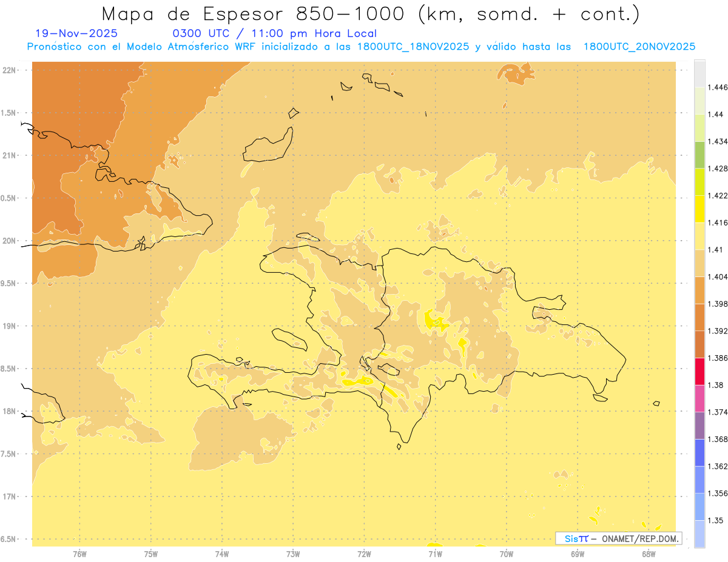Pick the palest blue swatch below 1.35
The image size is (728, 562).
click(699, 534)
